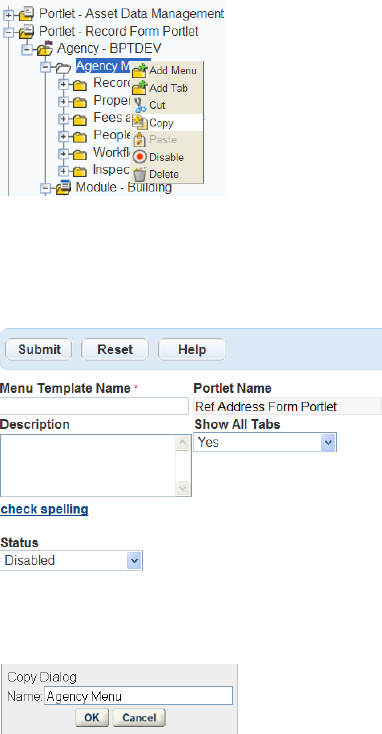Click the trash Delete icon

(140, 174)
